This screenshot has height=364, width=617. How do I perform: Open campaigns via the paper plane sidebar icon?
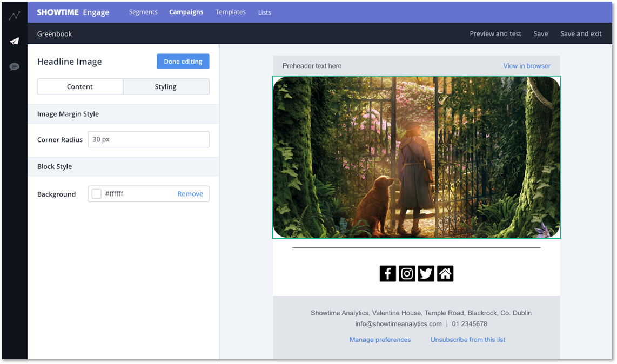[x=14, y=41]
